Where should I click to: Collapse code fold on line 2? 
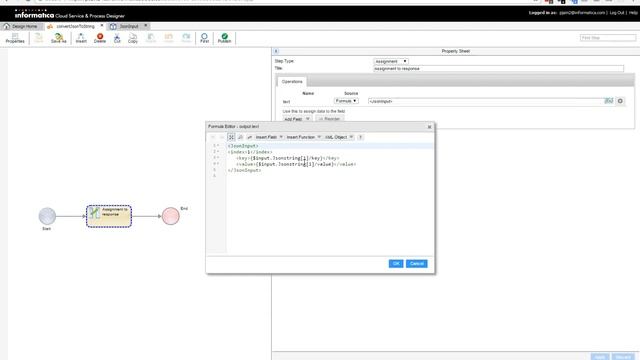coord(218,152)
